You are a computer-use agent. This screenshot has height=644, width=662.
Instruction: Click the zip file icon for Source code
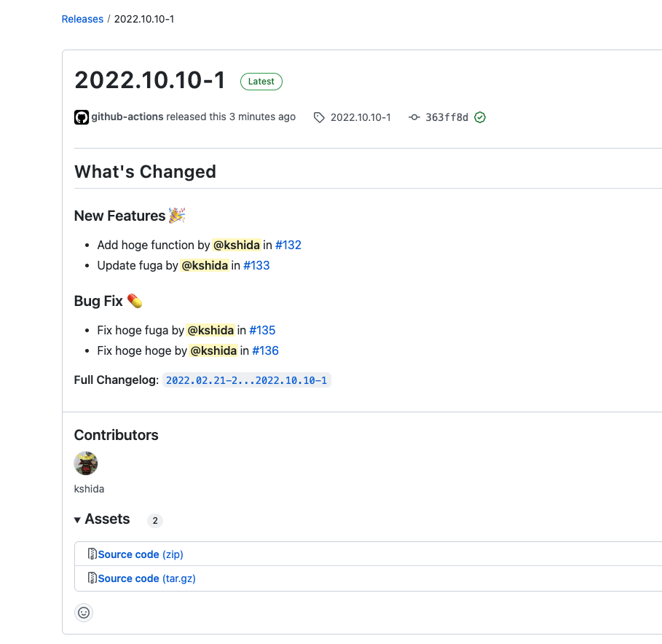(92, 554)
